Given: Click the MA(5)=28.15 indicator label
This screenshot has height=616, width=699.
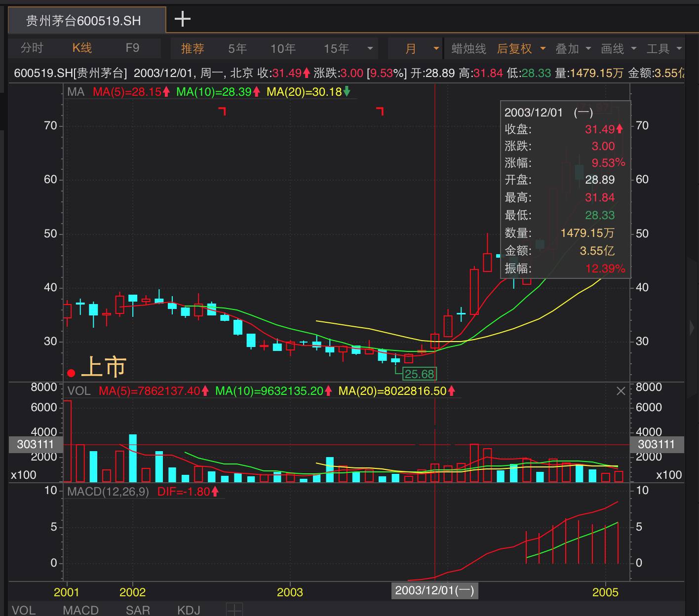Looking at the screenshot, I should [131, 91].
